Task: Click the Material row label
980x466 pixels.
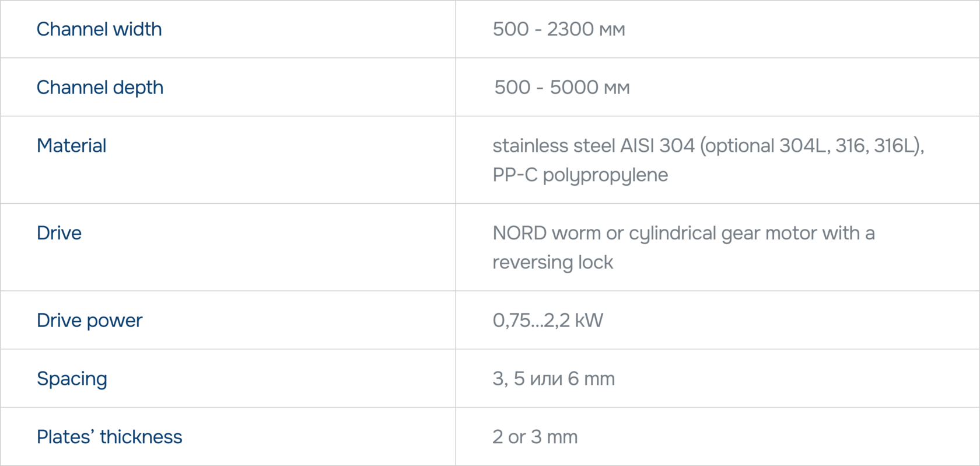Action: (71, 145)
